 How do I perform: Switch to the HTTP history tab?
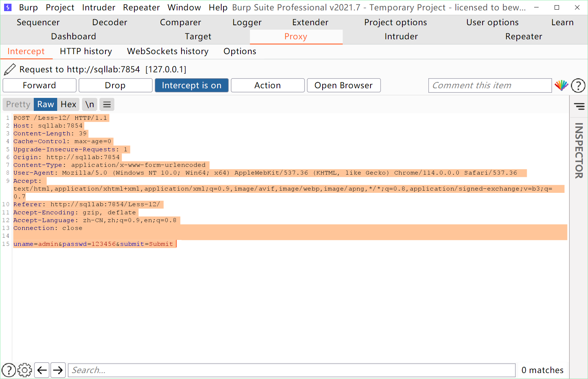(86, 52)
